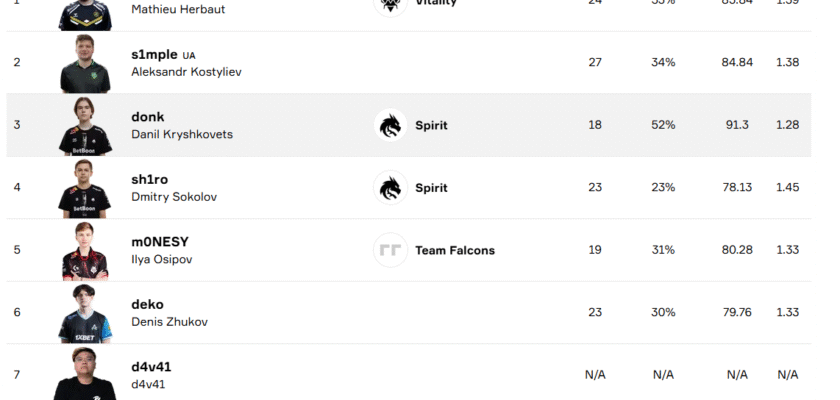Click deko player name
This screenshot has width=840, height=400.
[147, 304]
